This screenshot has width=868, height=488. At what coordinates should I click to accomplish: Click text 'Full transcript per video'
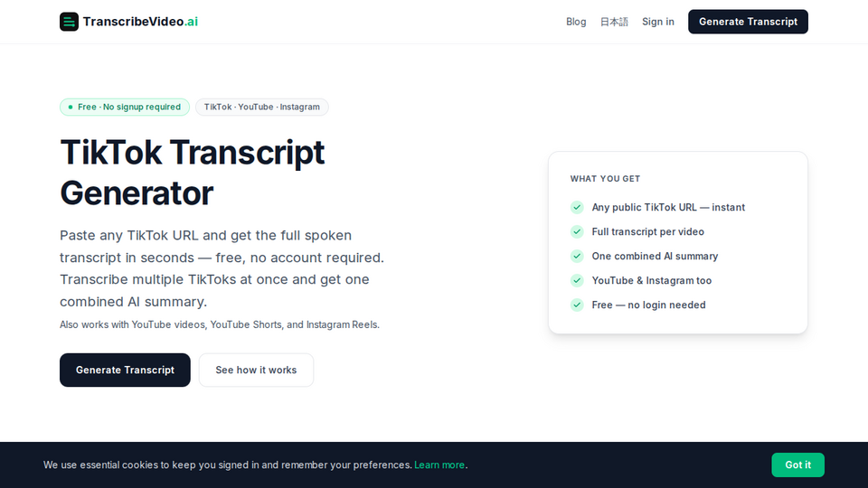pyautogui.click(x=647, y=232)
